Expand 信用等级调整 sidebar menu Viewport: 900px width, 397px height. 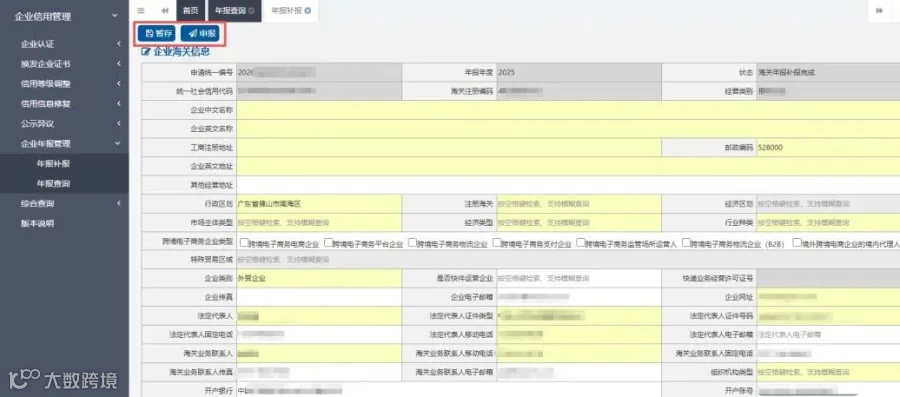pyautogui.click(x=64, y=84)
